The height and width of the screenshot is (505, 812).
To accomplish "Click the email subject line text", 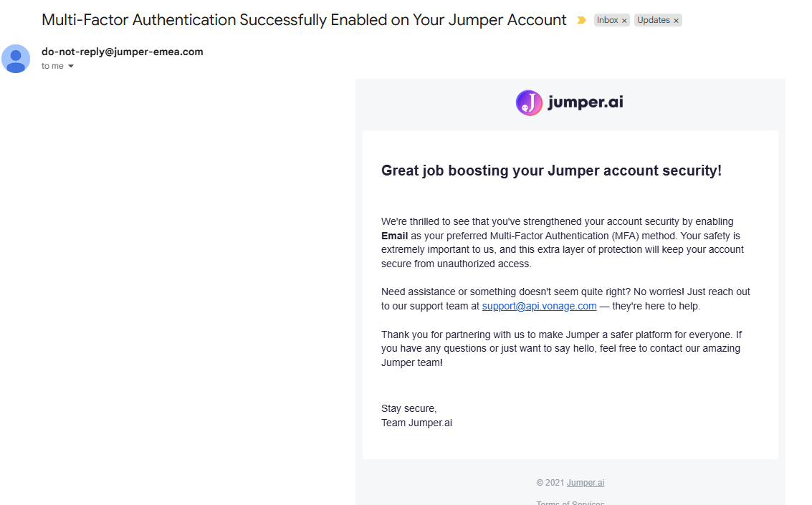I will click(x=304, y=19).
